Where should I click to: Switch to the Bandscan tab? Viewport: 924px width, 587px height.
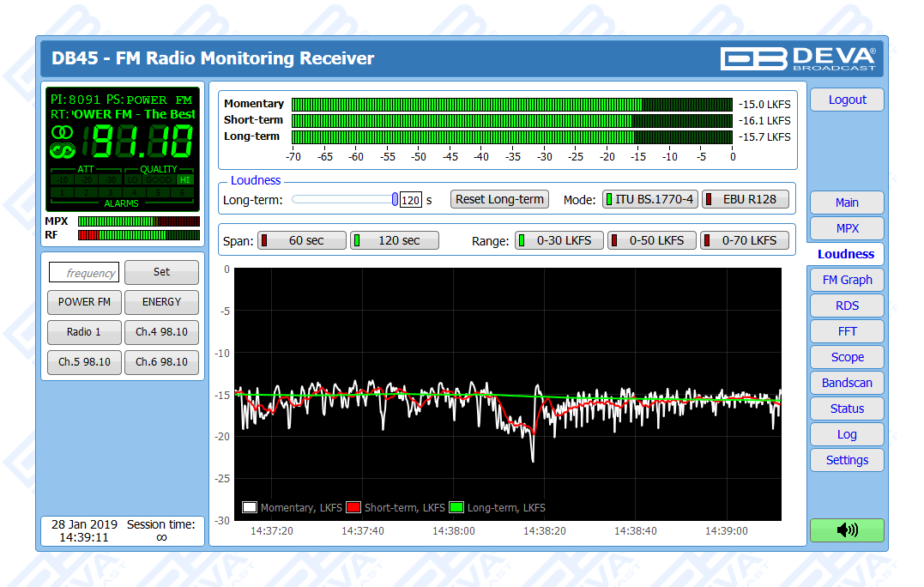coord(847,383)
